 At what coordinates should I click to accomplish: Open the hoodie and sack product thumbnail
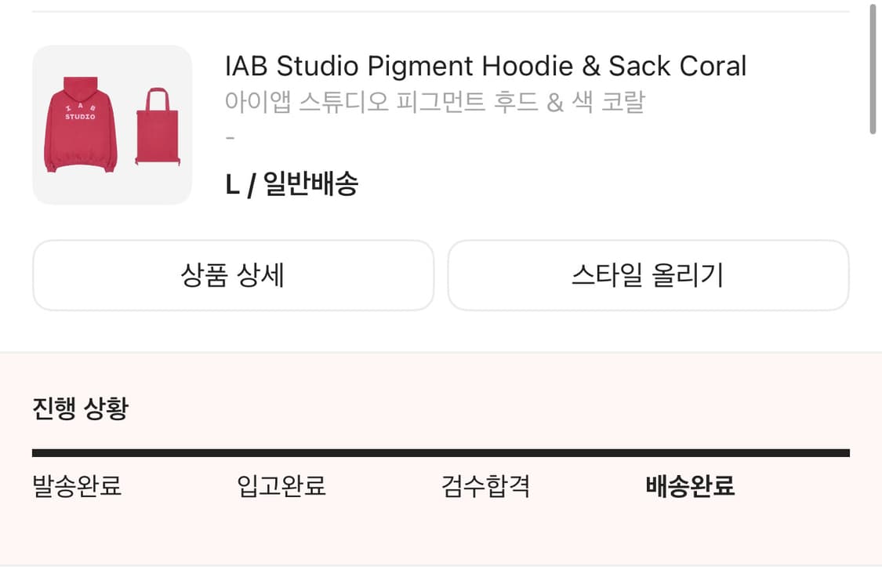[x=112, y=125]
